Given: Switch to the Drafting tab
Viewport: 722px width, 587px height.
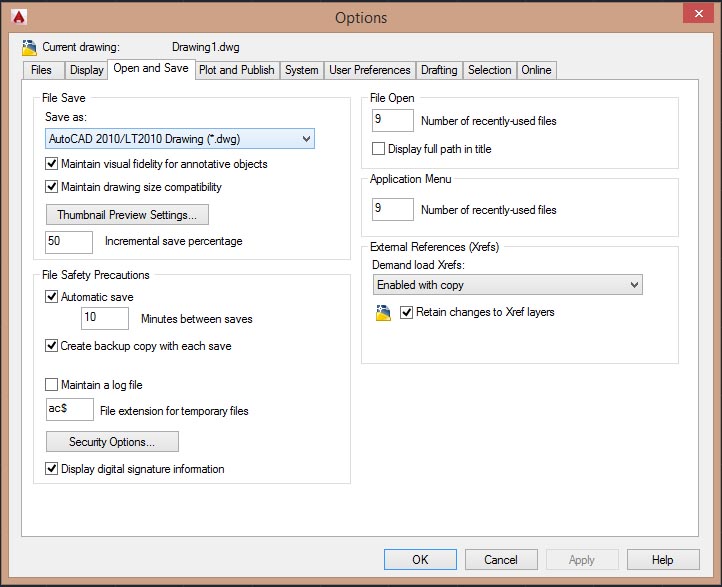Looking at the screenshot, I should [439, 70].
